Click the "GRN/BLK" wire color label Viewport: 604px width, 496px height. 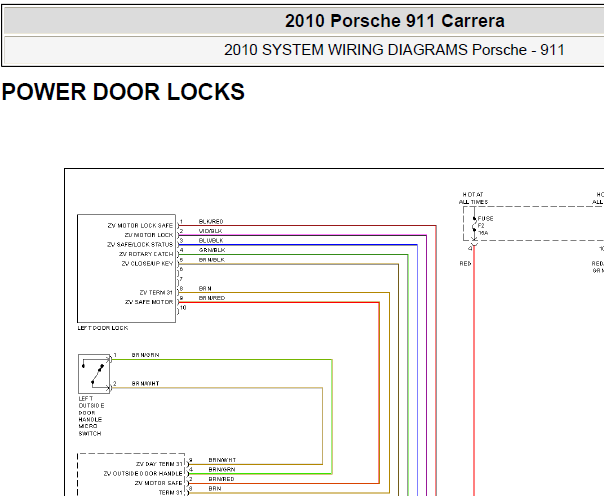(x=212, y=250)
